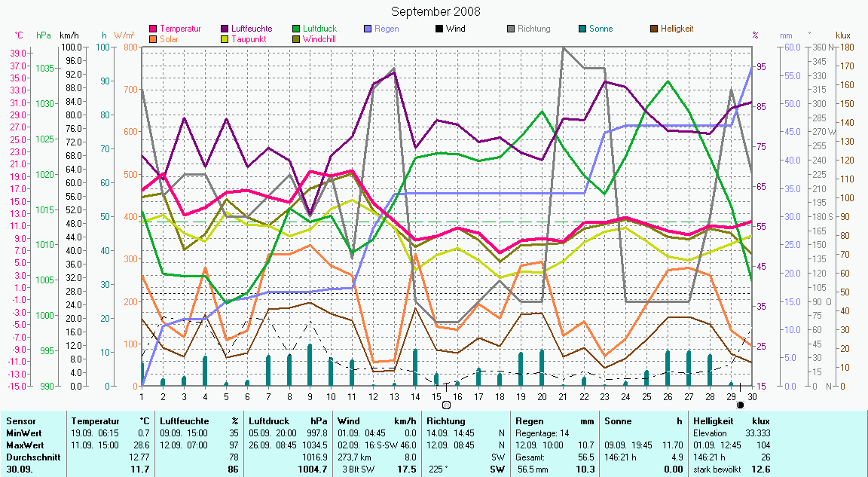Click the orange Solar legend swatch

coord(153,39)
